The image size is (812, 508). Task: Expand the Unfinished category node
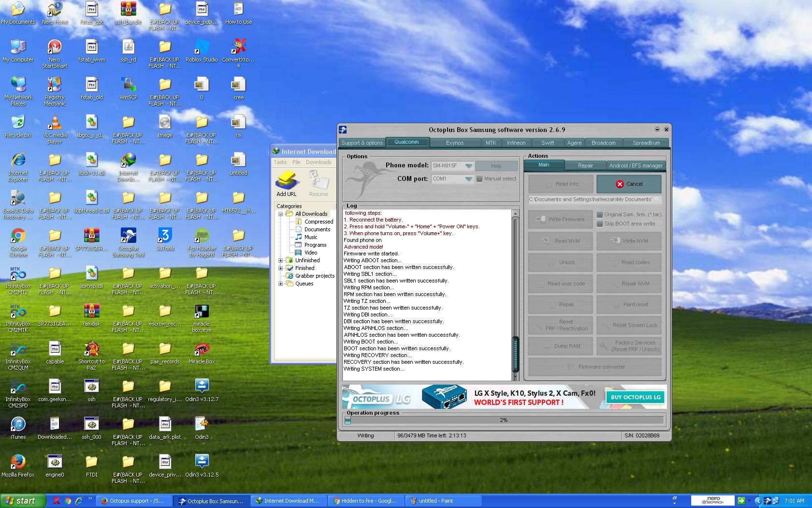point(280,260)
